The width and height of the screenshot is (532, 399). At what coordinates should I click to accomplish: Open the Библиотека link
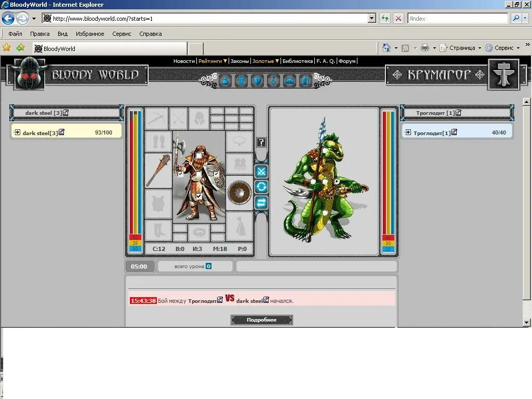coord(298,61)
